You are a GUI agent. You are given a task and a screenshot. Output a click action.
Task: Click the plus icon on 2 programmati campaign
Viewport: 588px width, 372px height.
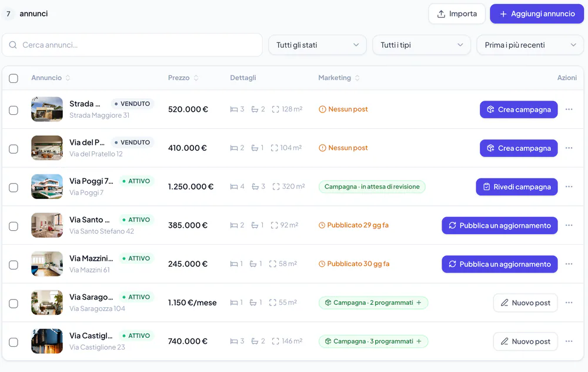419,303
